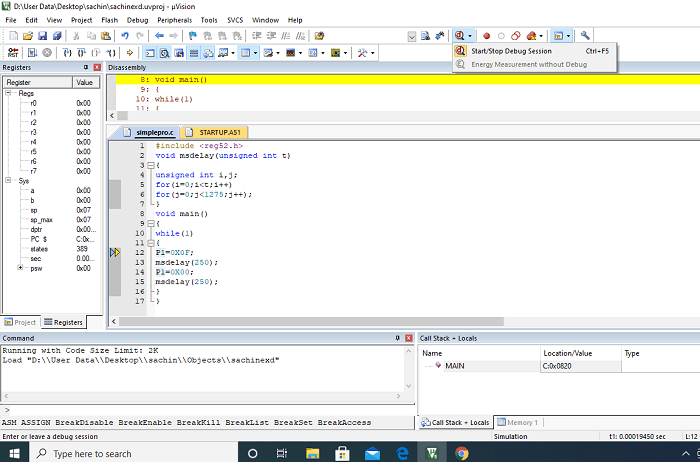Screen dimensions: 700x462
Task: Switch to the Project panel tab
Action: [x=20, y=322]
